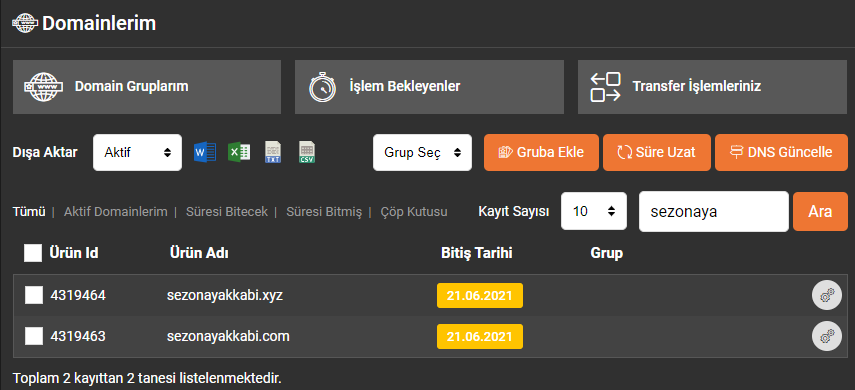Click the transfer arrows icon

[605, 87]
